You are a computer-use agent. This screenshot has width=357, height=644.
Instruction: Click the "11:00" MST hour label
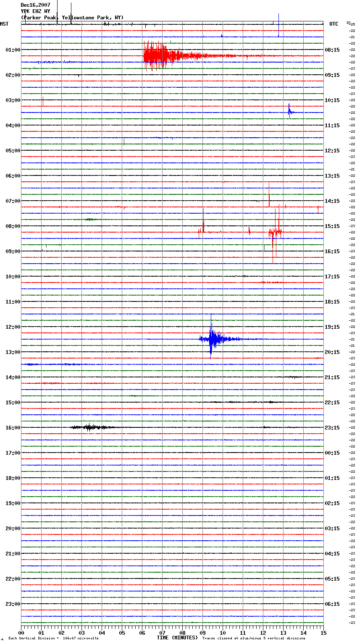tap(13, 302)
